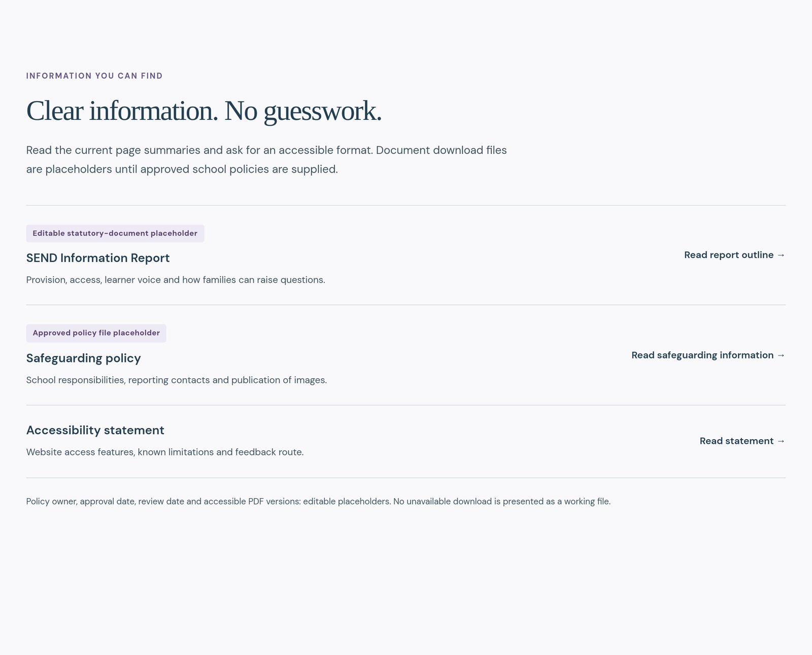Follow the Read safeguarding information link
The width and height of the screenshot is (812, 655).
click(708, 355)
